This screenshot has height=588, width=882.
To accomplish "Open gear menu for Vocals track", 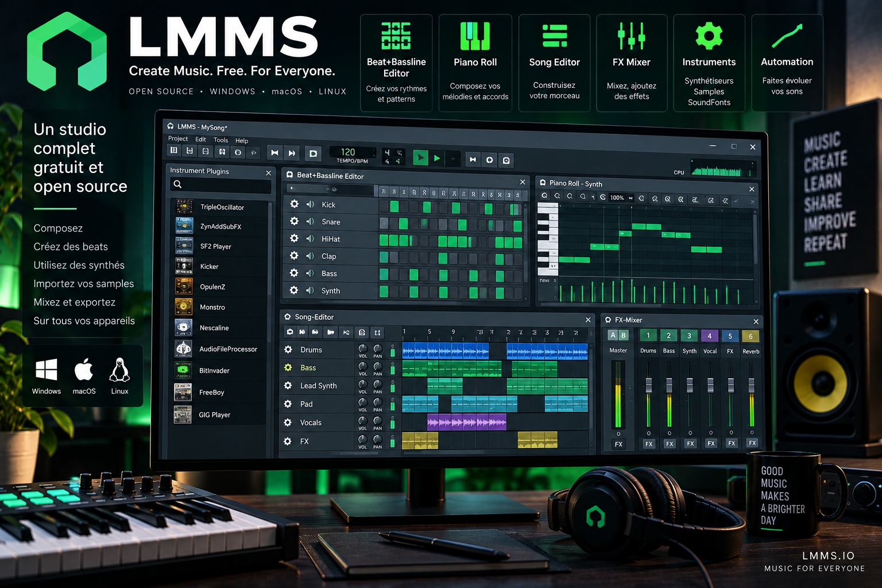I will coord(288,422).
